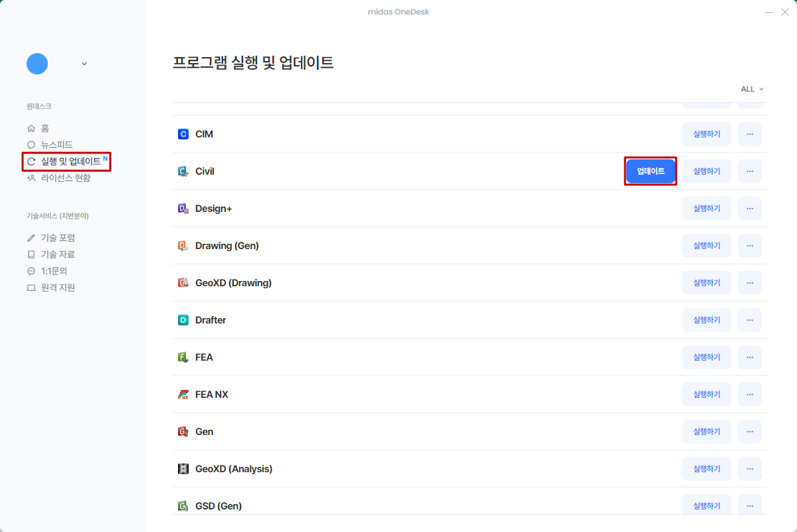
Task: Minimize the midas OneDesk window
Action: 769,12
